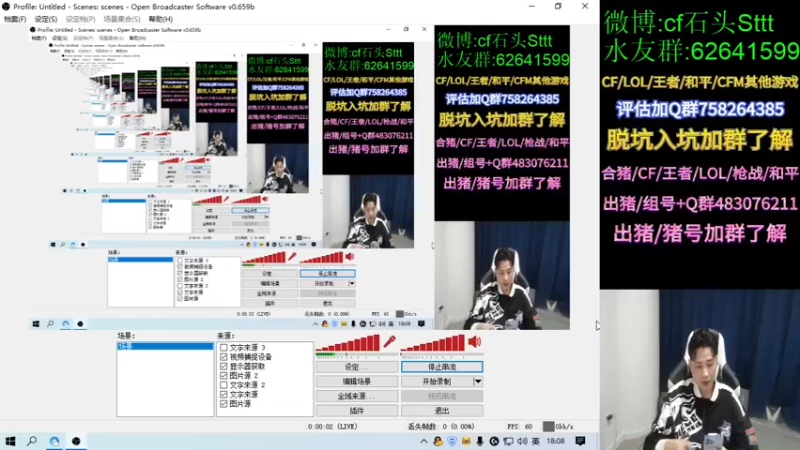Open the network status tray icon
Viewport: 800px width, 450px height.
pyautogui.click(x=508, y=441)
